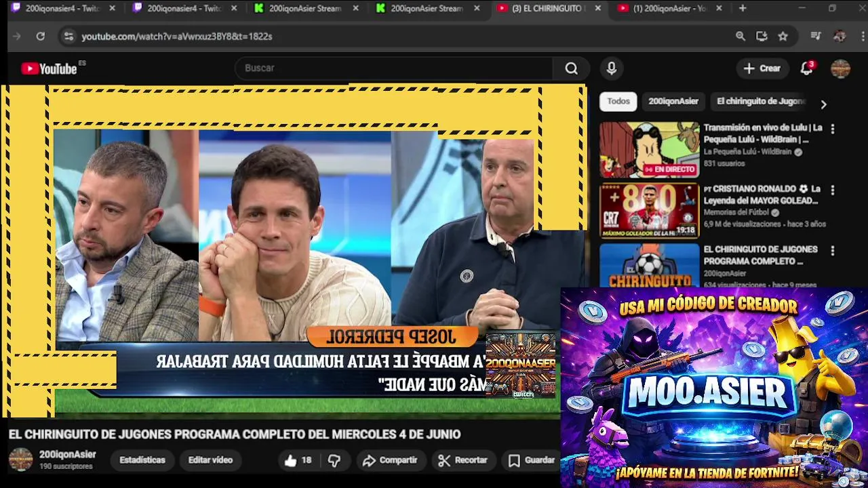The width and height of the screenshot is (868, 488).
Task: Close the EL CHIRINGUITO YouTube tab
Action: [x=597, y=8]
